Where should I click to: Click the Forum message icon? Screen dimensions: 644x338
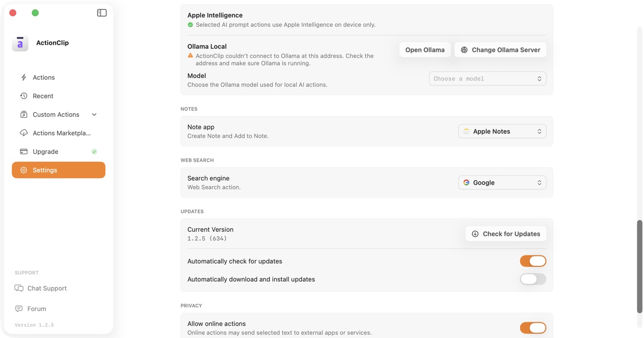tap(19, 309)
